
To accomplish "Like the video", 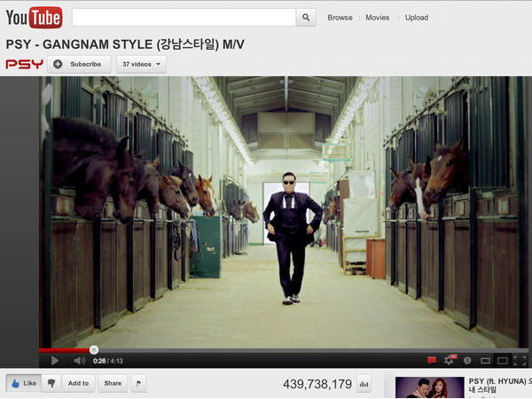I will pos(24,383).
